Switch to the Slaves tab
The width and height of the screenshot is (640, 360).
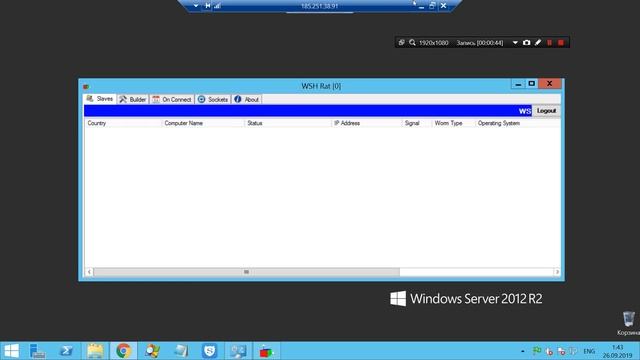[x=100, y=99]
